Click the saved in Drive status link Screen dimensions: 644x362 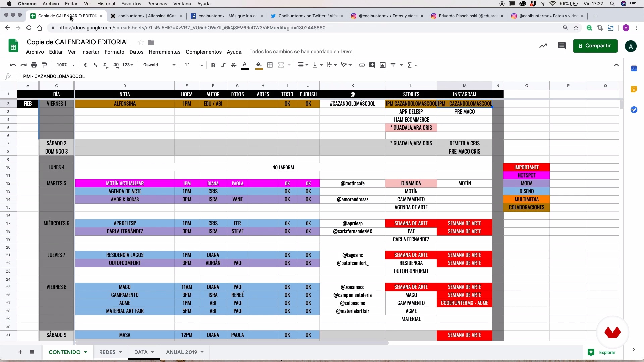point(301,52)
